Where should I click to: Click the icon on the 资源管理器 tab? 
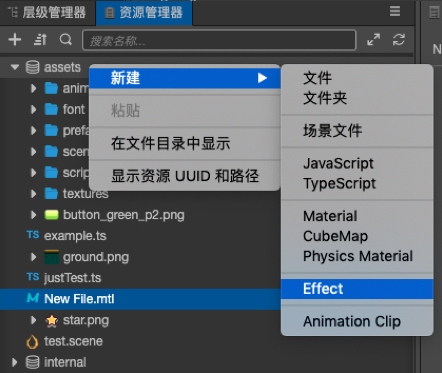click(x=109, y=13)
